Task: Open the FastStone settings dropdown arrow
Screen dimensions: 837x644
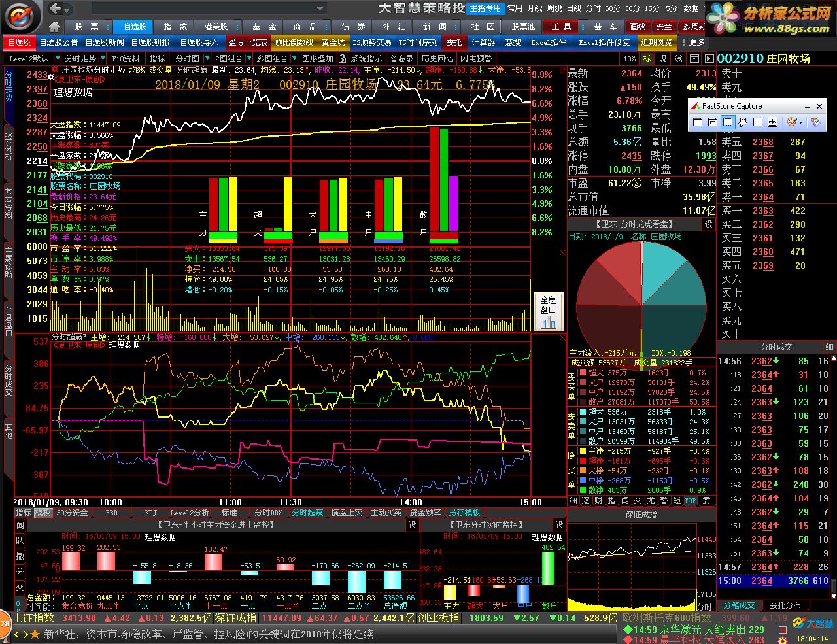Action: click(801, 123)
